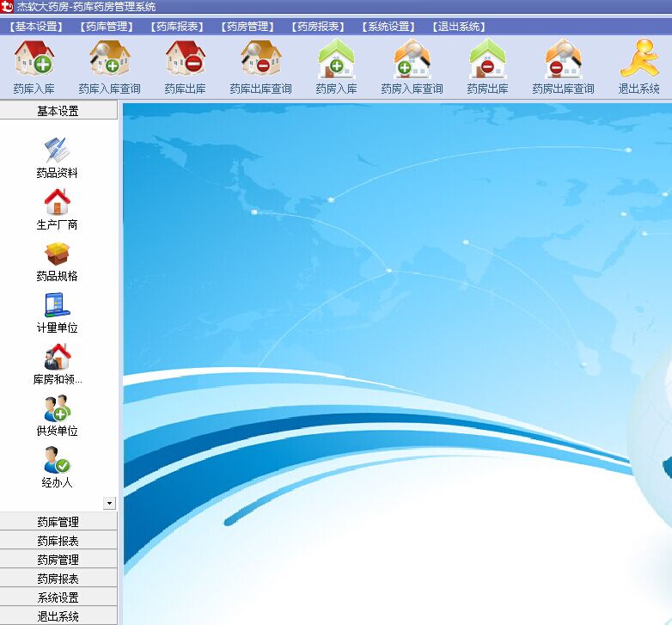Expand the 药库报表 sidebar section
The height and width of the screenshot is (625, 672).
coord(58,540)
